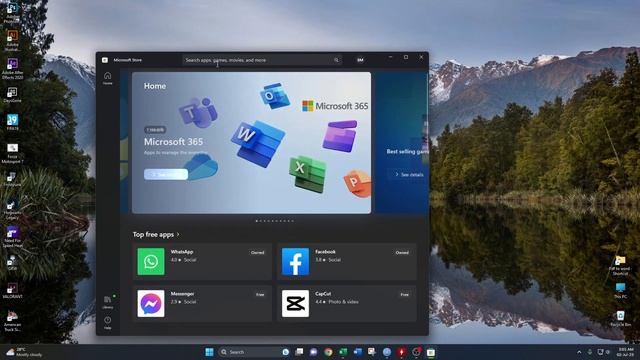Viewport: 640px width, 360px height.
Task: Open the Best selling games See details
Action: [409, 174]
